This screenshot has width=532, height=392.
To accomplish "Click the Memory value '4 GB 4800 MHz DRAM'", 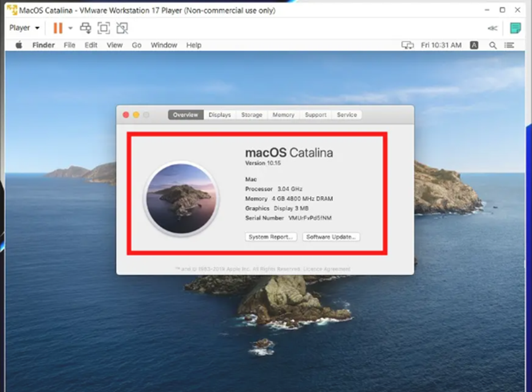I will pos(302,198).
